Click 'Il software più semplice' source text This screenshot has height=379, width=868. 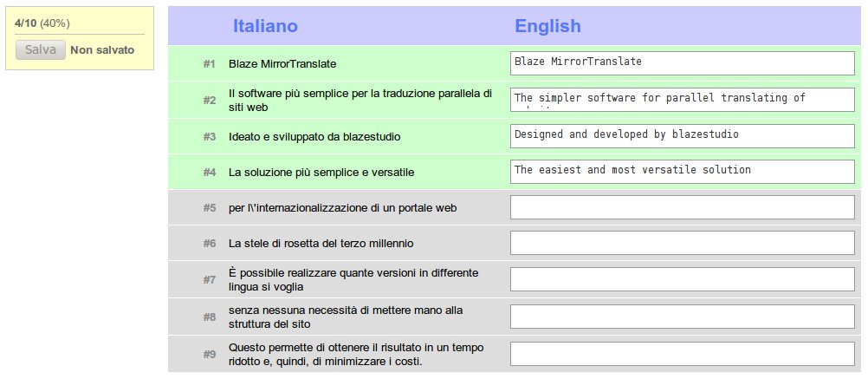point(360,101)
